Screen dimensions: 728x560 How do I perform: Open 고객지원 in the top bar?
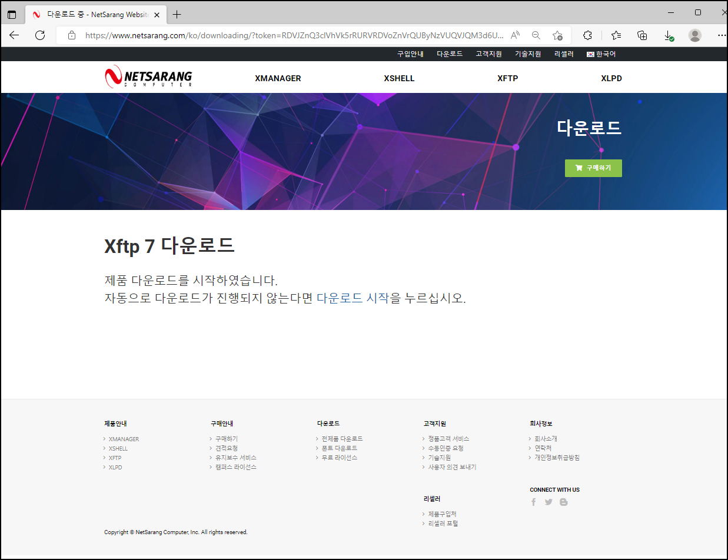(488, 54)
